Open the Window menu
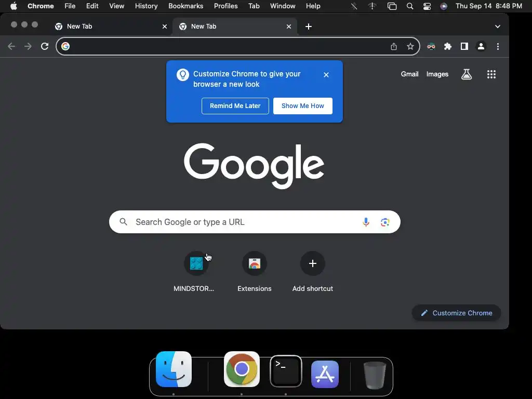 [283, 6]
